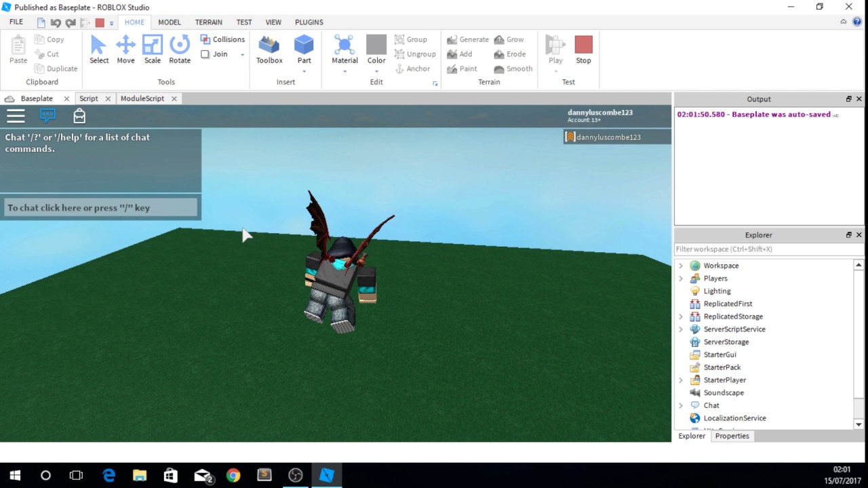Select dannyluscombe123 in the player list
Screen dimensions: 868x488
click(x=617, y=137)
